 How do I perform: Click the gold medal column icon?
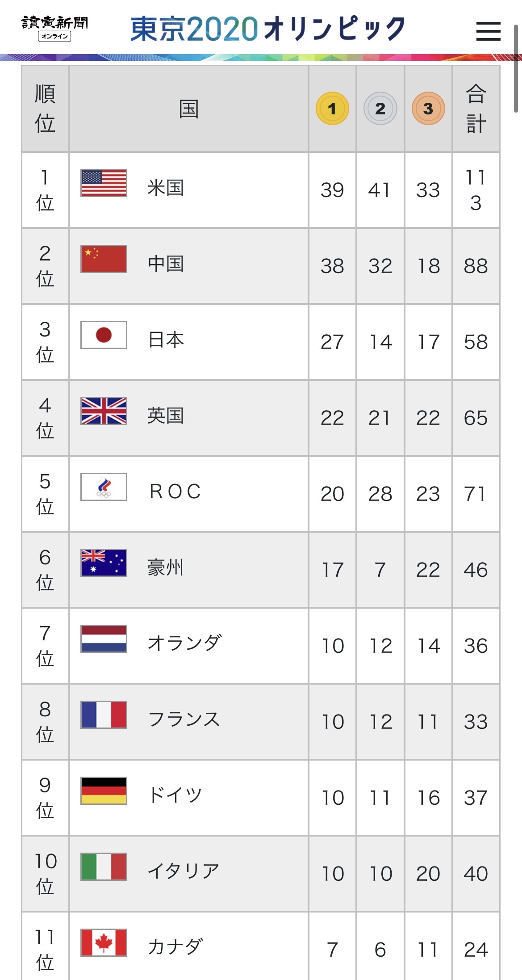(332, 108)
